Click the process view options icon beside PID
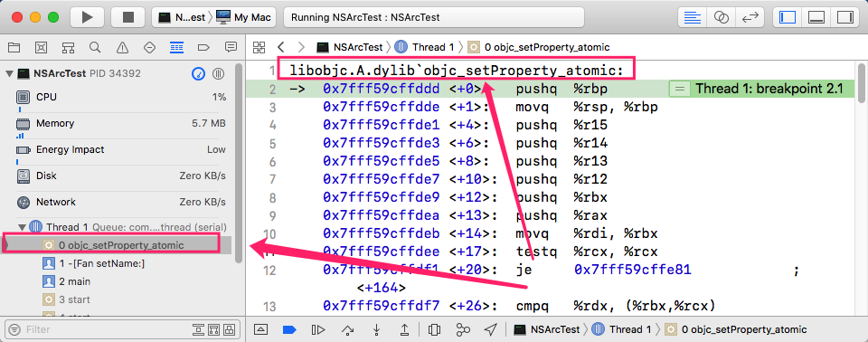The width and height of the screenshot is (868, 342). point(218,73)
